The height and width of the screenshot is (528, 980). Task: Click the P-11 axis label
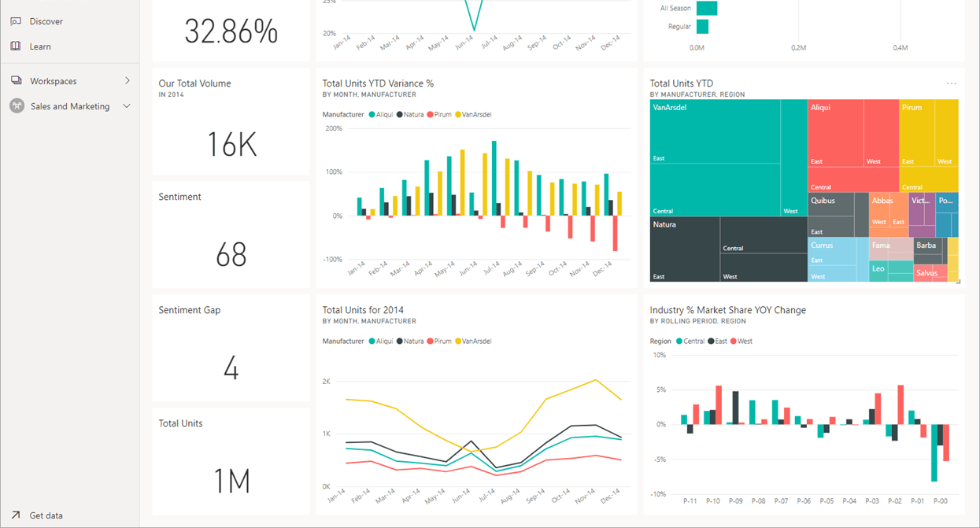pyautogui.click(x=690, y=500)
